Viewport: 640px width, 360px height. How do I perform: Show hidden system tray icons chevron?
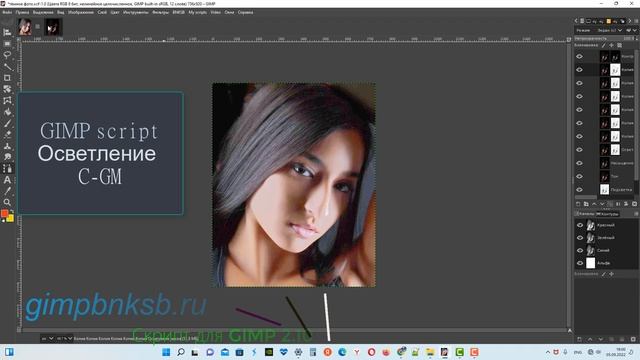click(x=548, y=352)
